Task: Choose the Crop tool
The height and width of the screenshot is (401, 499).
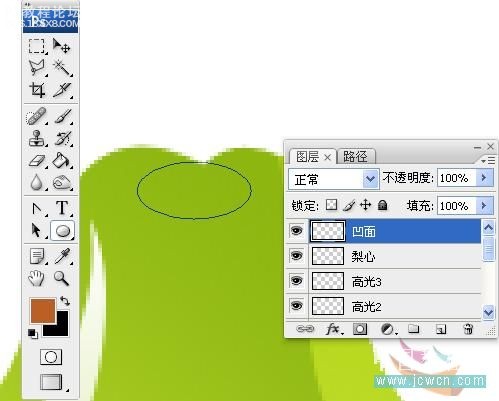Action: click(37, 90)
